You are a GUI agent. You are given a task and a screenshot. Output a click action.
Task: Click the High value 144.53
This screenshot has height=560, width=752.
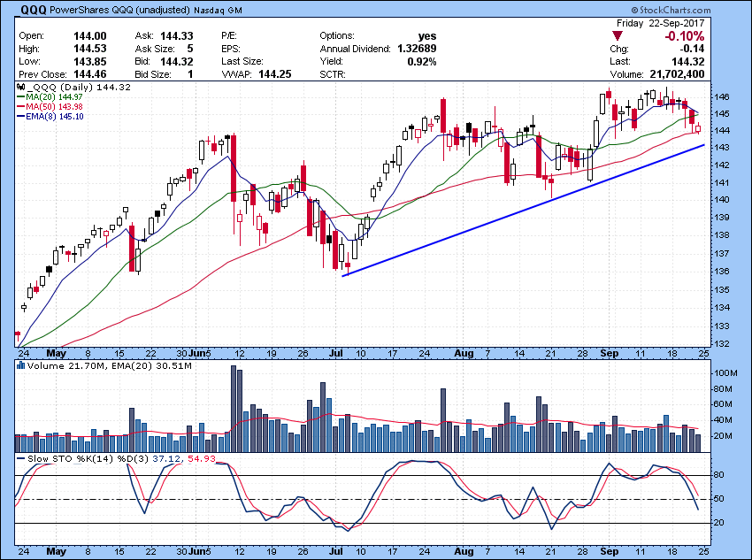click(89, 49)
